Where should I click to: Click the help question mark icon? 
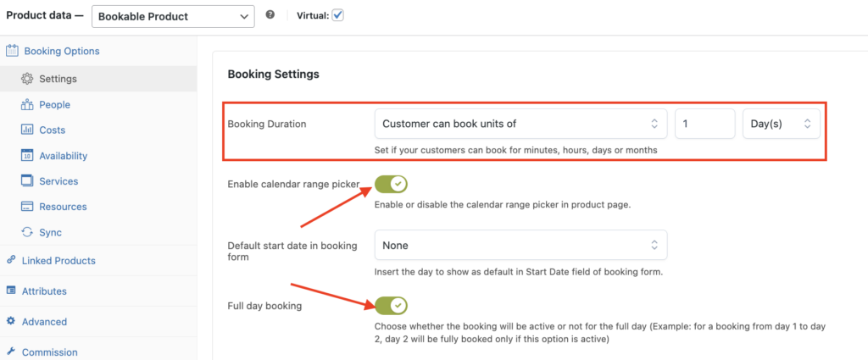pos(270,15)
